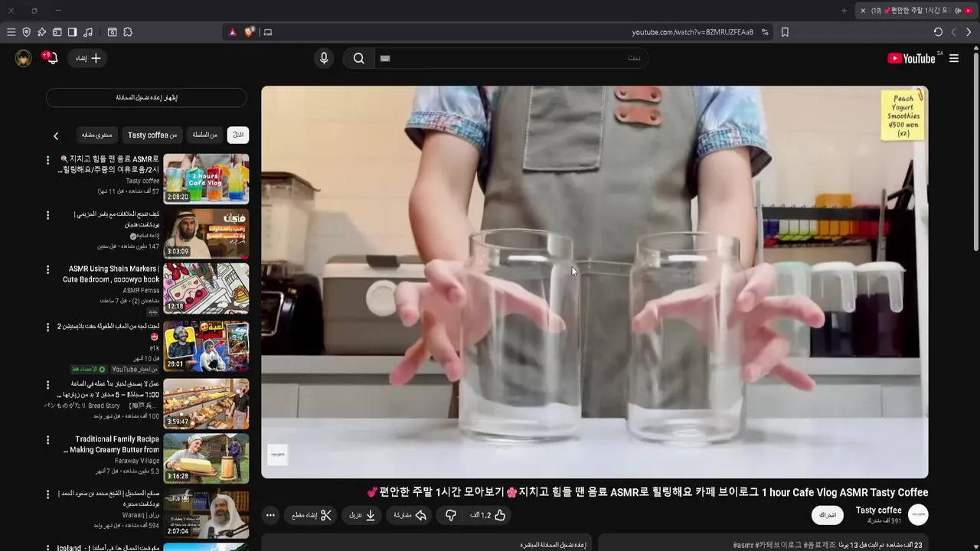Screen dimensions: 980x551
Task: Create a clip with the scissors button
Action: pyautogui.click(x=312, y=515)
